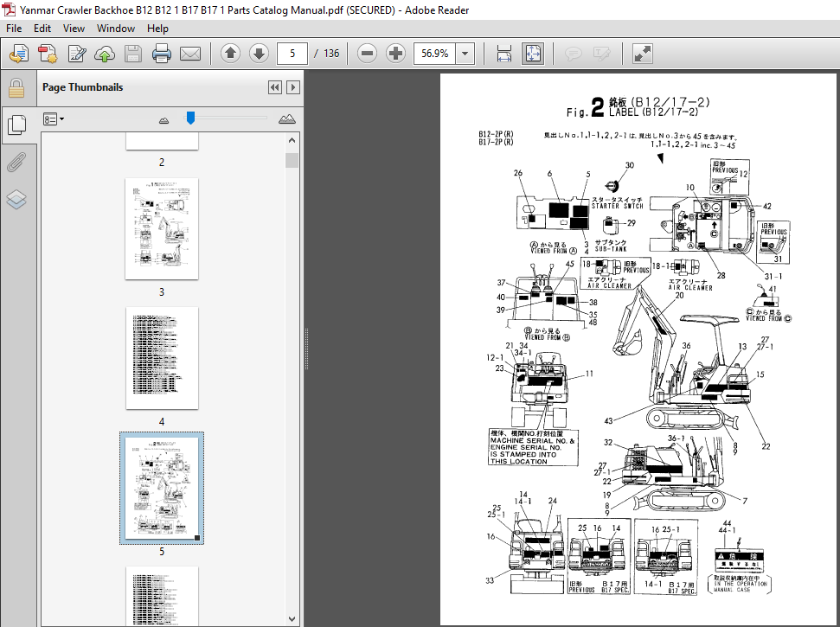The height and width of the screenshot is (627, 840).
Task: Click the STARTER SWTCH label text
Action: coord(617,206)
